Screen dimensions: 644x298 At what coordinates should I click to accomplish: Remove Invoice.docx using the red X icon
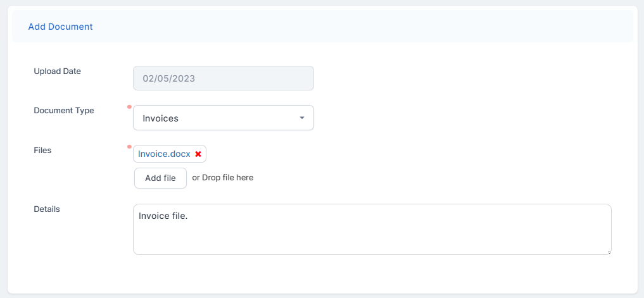pos(198,154)
